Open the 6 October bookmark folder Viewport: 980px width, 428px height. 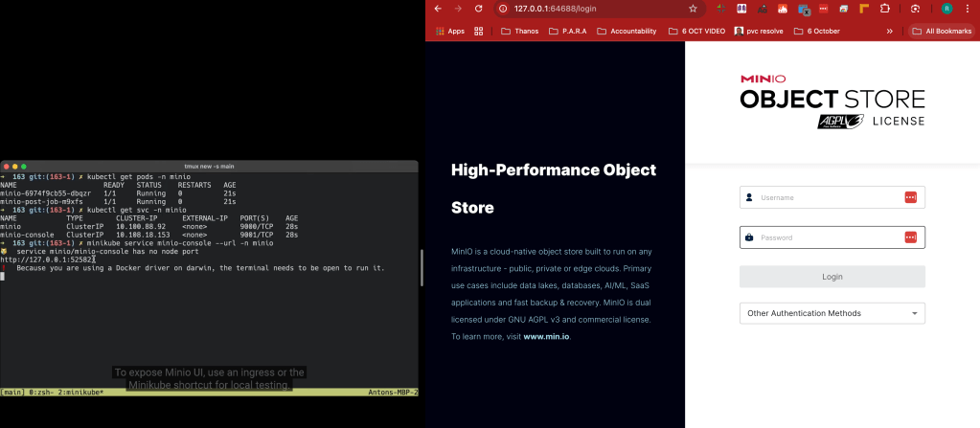pos(817,32)
